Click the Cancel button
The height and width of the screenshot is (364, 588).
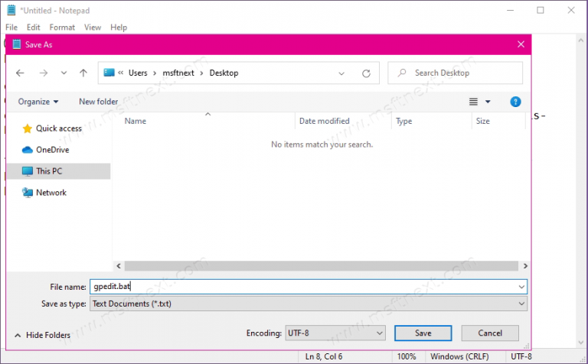tap(490, 333)
